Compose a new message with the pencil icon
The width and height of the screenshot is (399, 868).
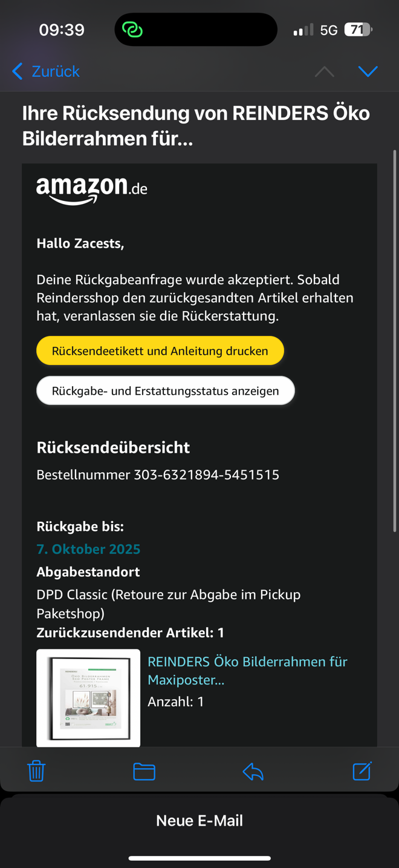[x=362, y=771]
